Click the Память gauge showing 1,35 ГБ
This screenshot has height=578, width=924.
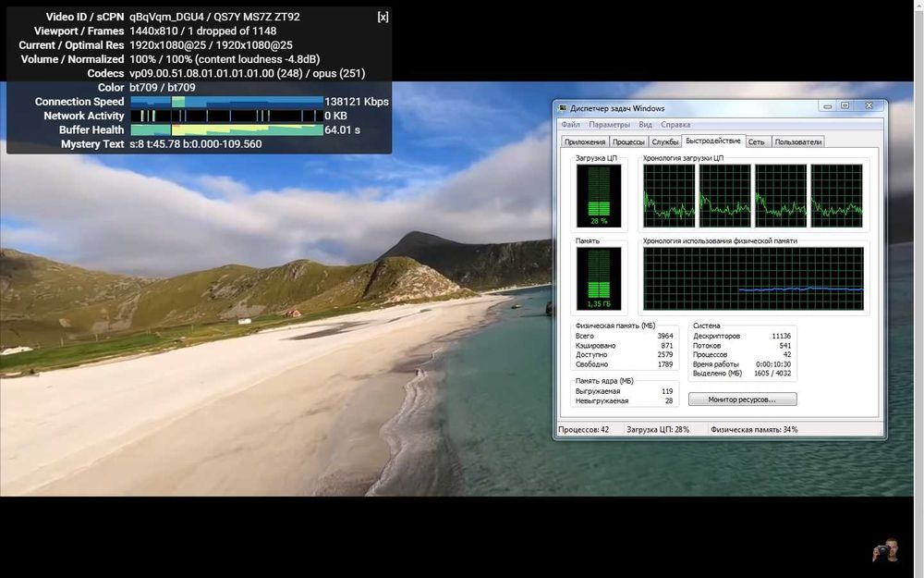pos(599,278)
